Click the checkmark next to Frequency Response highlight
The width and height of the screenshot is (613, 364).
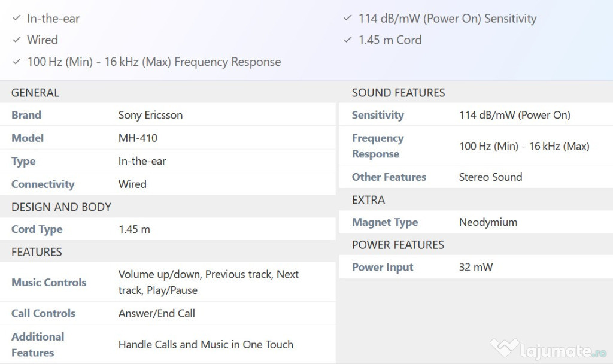pyautogui.click(x=17, y=62)
